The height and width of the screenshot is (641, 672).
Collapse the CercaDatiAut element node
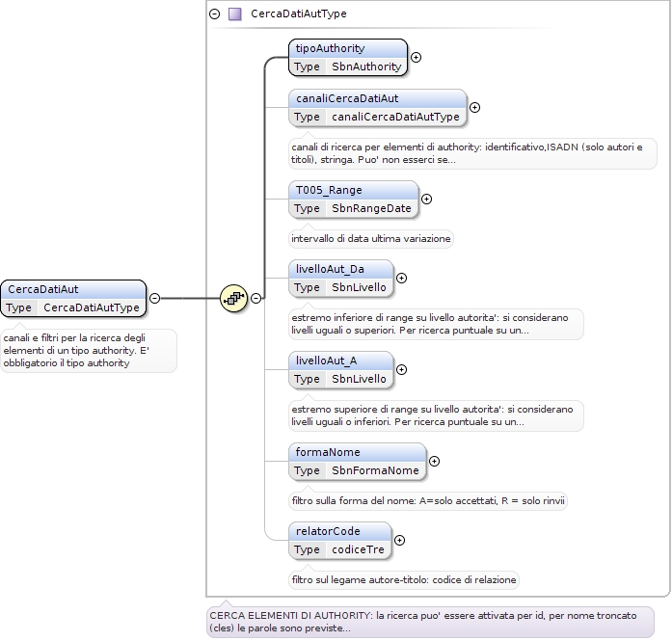pos(154,298)
